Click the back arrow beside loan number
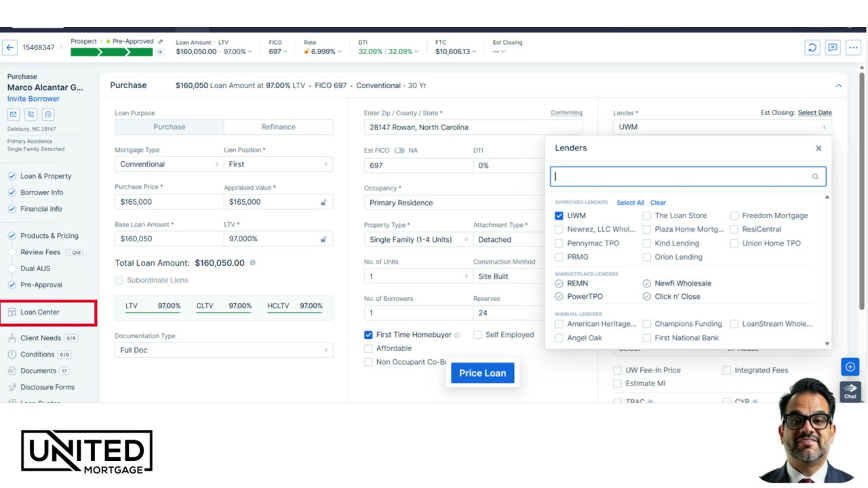Screen dimensions: 868x488 (10, 47)
